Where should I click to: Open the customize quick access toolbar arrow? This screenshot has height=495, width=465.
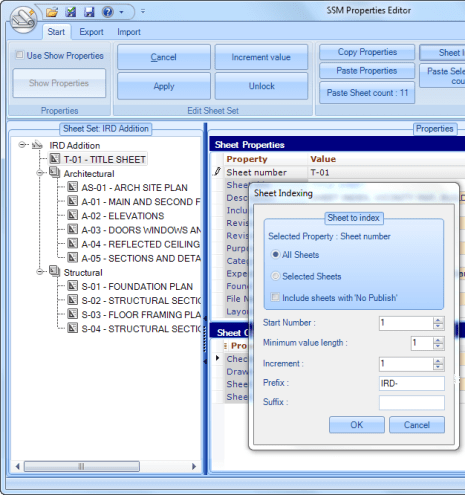pos(143,11)
